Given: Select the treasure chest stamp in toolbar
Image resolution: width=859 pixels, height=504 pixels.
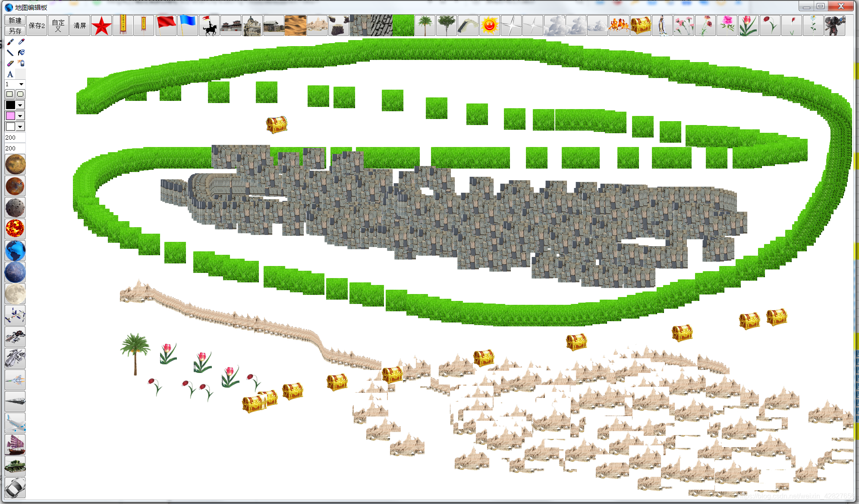Looking at the screenshot, I should click(x=640, y=25).
